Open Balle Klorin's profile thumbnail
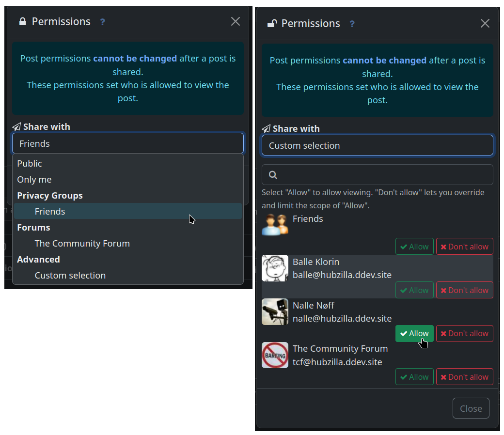This screenshot has height=435, width=504. pos(275,267)
